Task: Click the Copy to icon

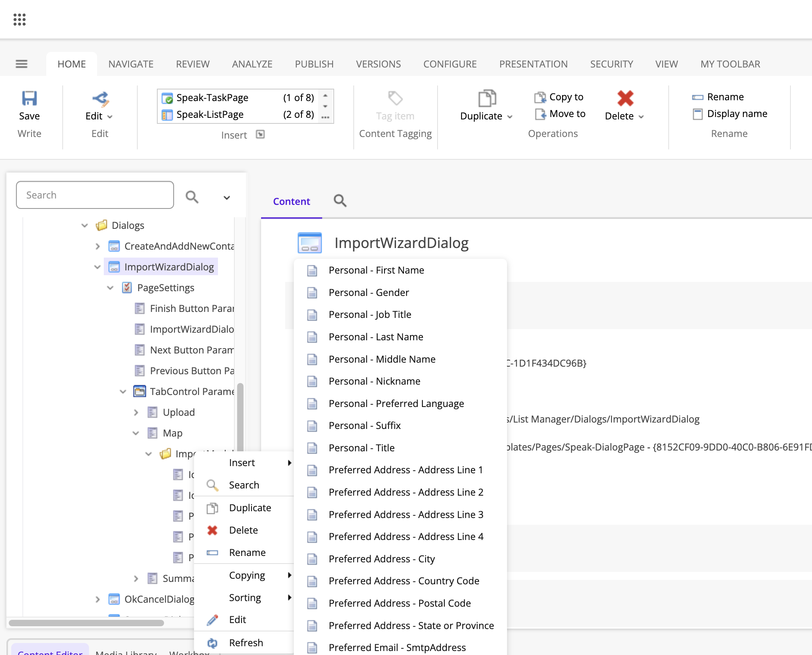Action: click(540, 97)
